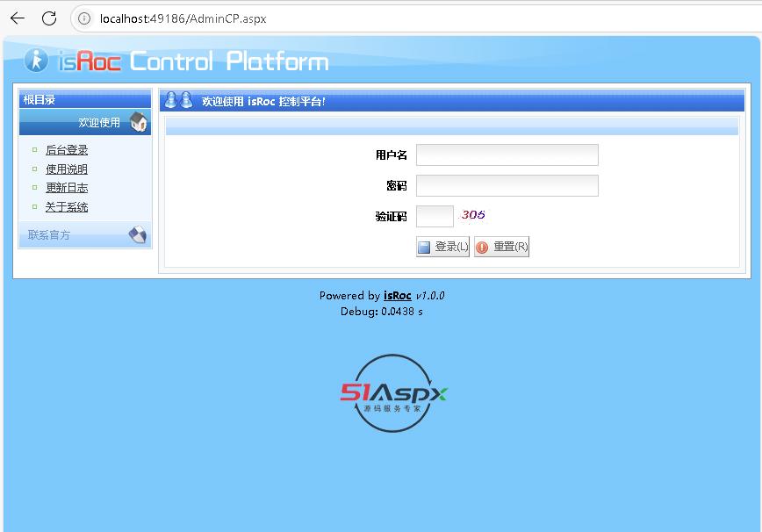Reload the page with the refresh icon

coord(49,18)
